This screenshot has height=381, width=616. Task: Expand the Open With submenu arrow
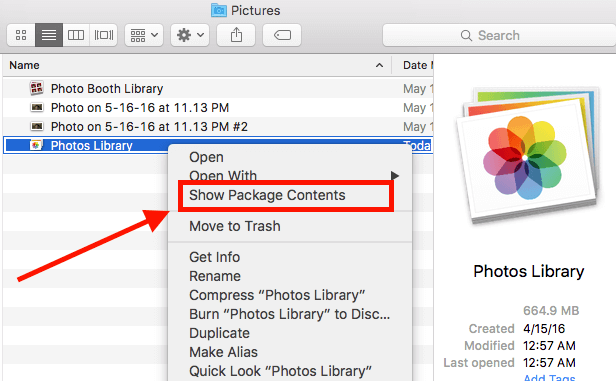(x=395, y=176)
